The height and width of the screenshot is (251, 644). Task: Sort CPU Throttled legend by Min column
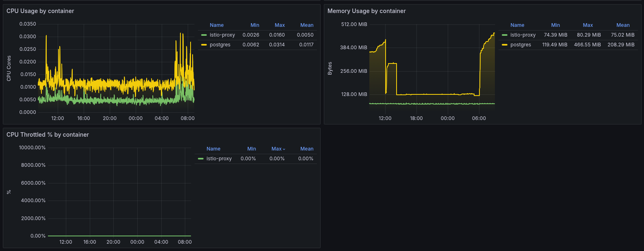[252, 149]
